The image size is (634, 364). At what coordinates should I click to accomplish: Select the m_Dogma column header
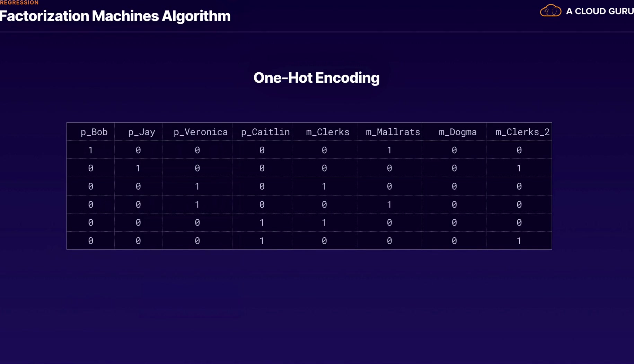(457, 132)
